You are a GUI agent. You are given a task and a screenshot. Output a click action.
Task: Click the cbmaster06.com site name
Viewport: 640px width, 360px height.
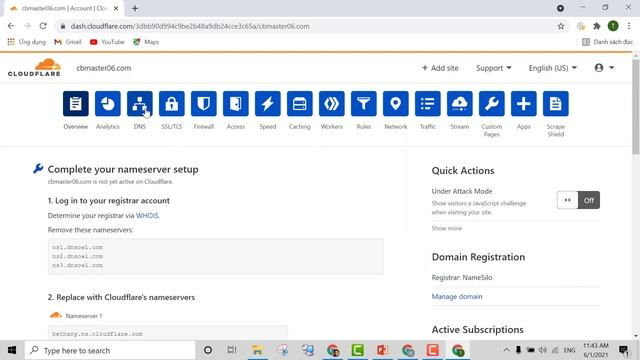click(x=104, y=68)
